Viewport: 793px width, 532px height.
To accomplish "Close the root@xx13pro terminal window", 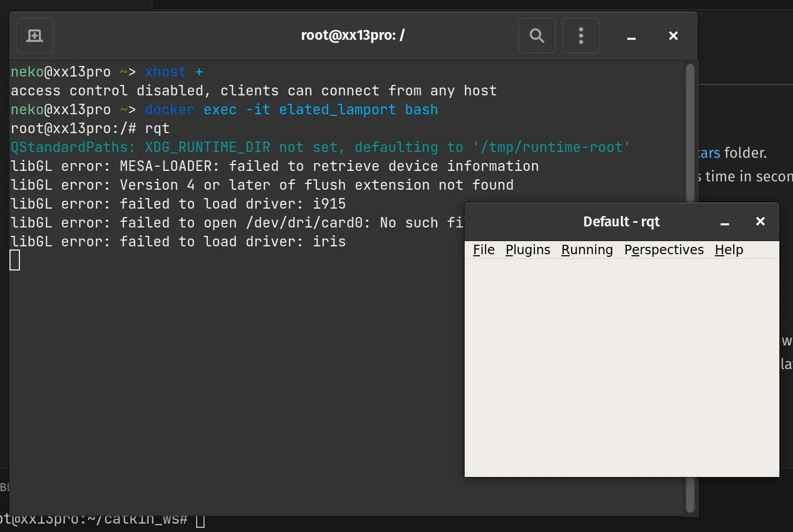I will [673, 36].
